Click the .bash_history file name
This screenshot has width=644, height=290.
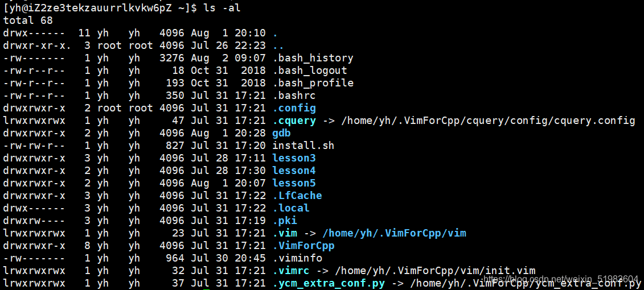point(313,58)
